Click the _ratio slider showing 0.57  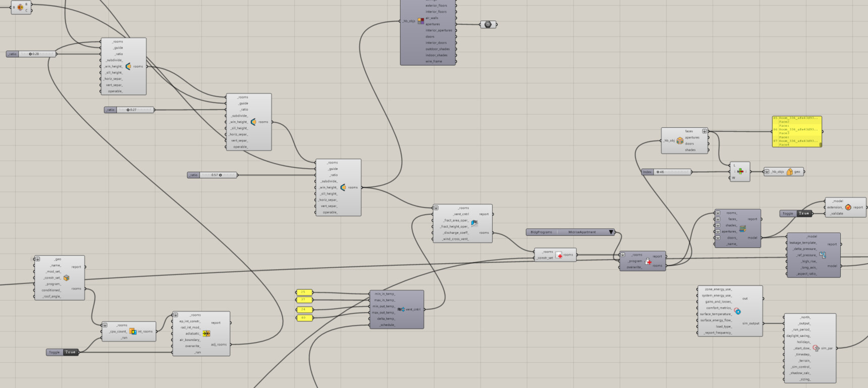coord(218,175)
